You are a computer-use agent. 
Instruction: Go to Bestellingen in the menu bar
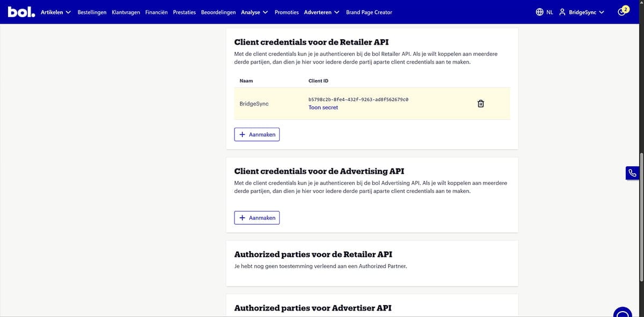tap(92, 11)
